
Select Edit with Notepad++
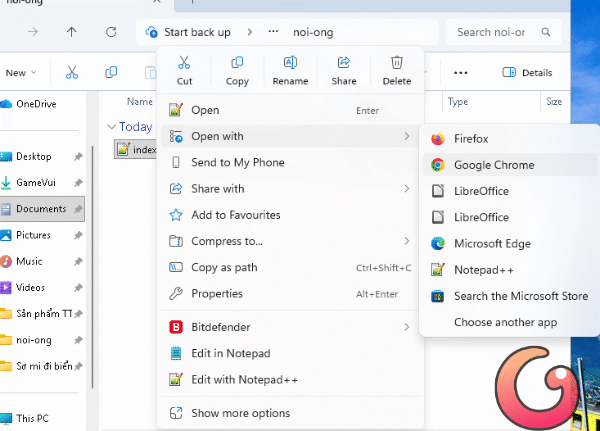[x=290, y=380]
